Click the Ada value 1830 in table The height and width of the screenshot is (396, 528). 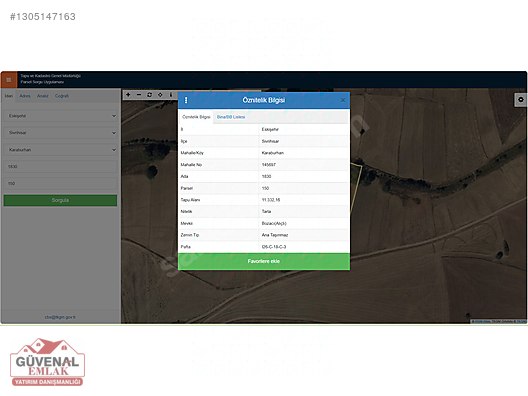click(x=266, y=176)
